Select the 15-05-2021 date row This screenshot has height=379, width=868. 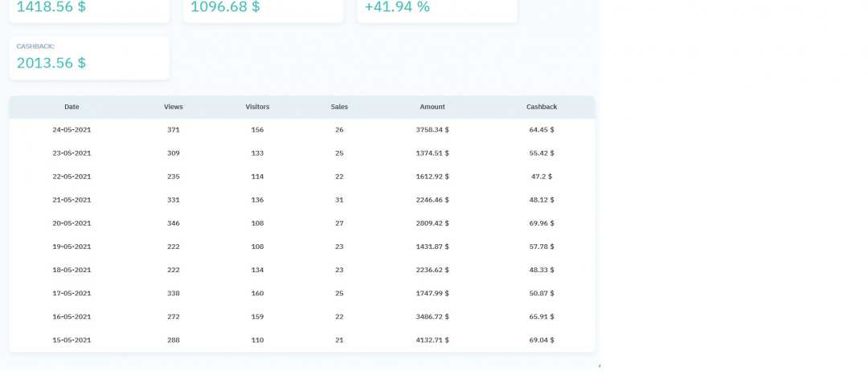(x=72, y=340)
